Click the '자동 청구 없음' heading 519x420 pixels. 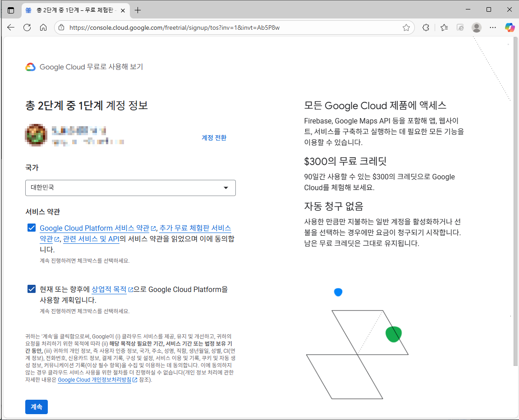[334, 206]
